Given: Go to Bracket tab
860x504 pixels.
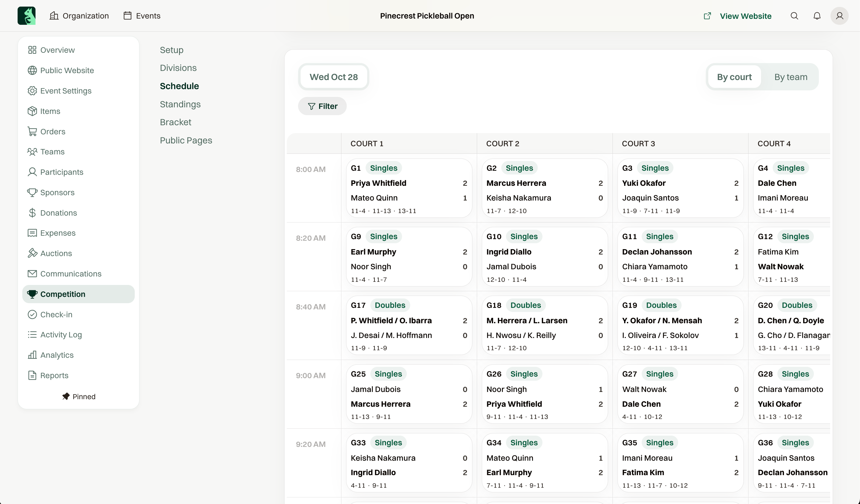Looking at the screenshot, I should [175, 122].
